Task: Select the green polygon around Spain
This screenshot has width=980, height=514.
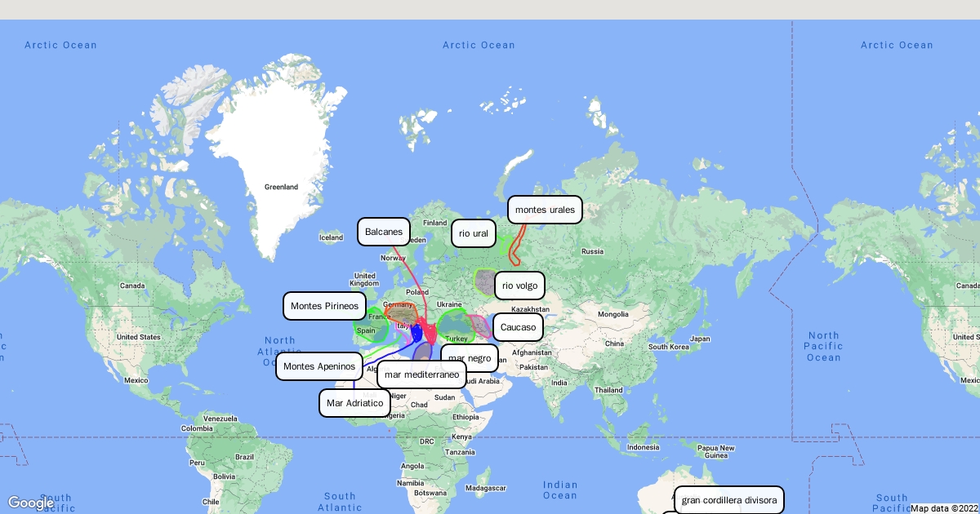Action: [x=372, y=325]
